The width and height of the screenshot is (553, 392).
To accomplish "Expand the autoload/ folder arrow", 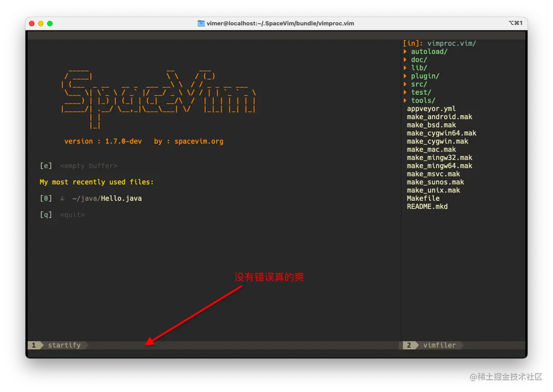I will pos(405,52).
